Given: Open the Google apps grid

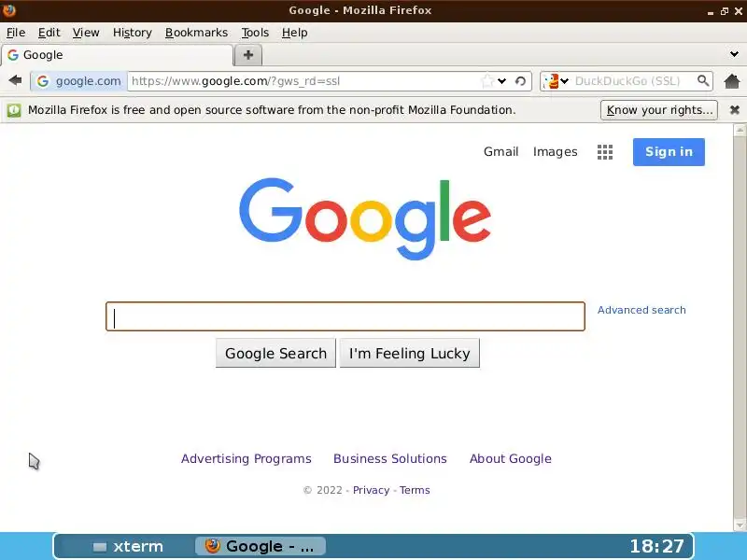Looking at the screenshot, I should (x=605, y=152).
